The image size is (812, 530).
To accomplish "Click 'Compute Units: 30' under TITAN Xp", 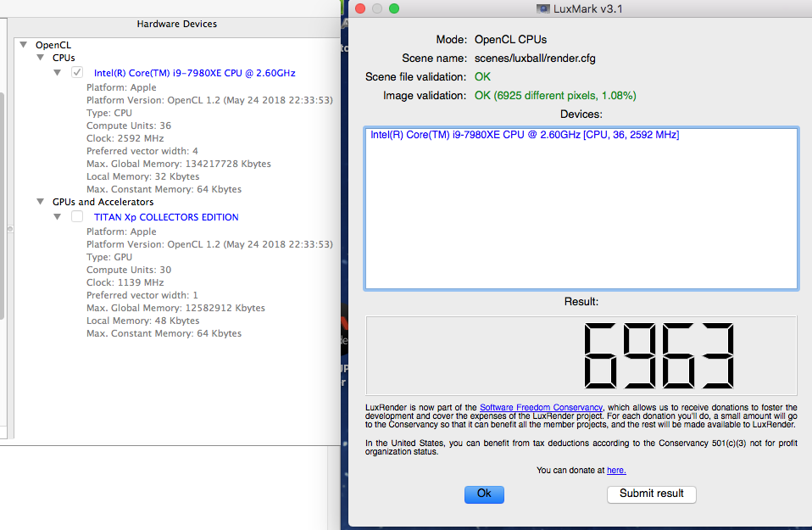I will tap(129, 270).
